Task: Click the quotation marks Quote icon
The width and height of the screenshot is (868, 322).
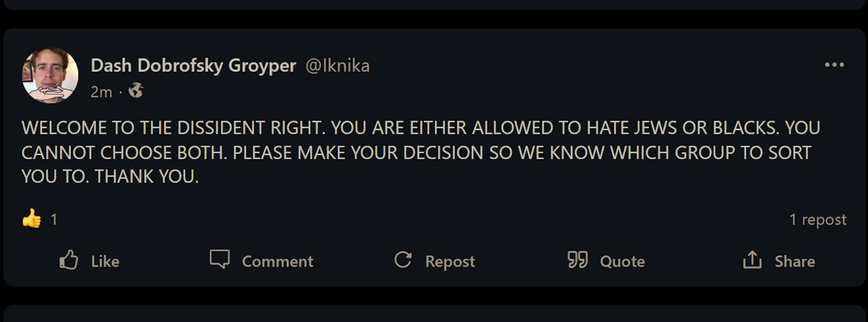Action: pos(578,260)
